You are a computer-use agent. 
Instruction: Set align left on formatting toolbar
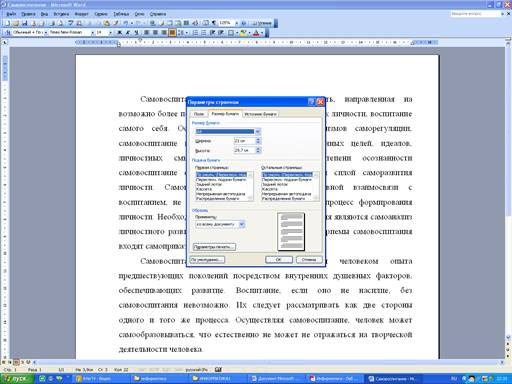point(146,32)
